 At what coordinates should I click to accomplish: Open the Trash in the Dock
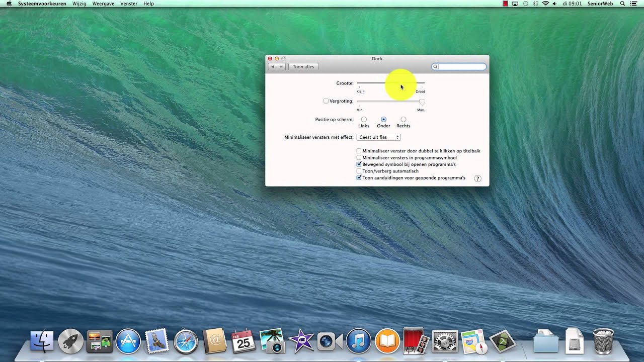click(x=603, y=341)
